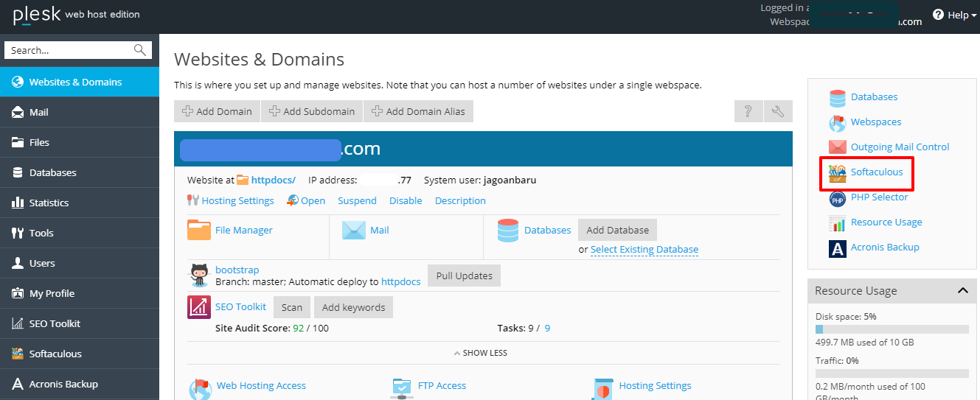Viewport: 980px width, 400px height.
Task: Click the Mail envelope sidebar icon
Action: click(x=18, y=113)
